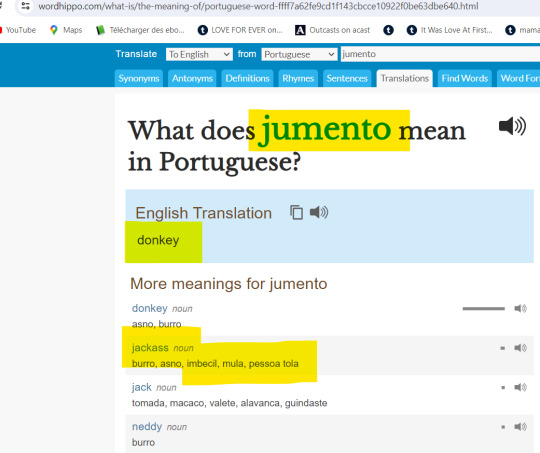Select the Translations tab
The image size is (540, 453).
[x=405, y=79]
